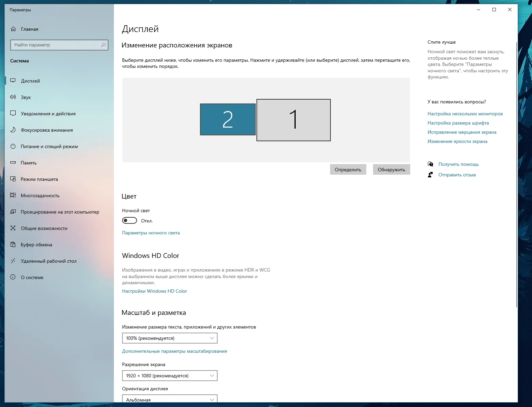This screenshot has width=532, height=407.
Task: Click the Получить помощь link
Action: (458, 164)
